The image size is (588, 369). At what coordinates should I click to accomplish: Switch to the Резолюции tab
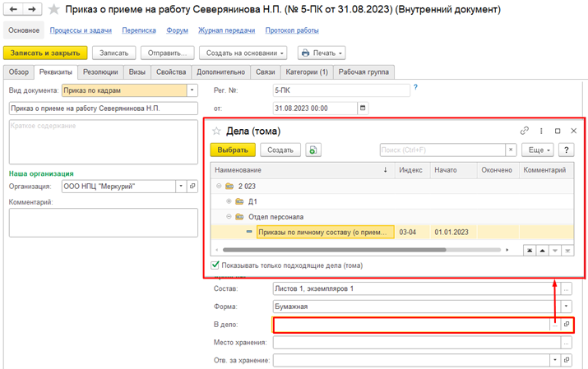(100, 72)
